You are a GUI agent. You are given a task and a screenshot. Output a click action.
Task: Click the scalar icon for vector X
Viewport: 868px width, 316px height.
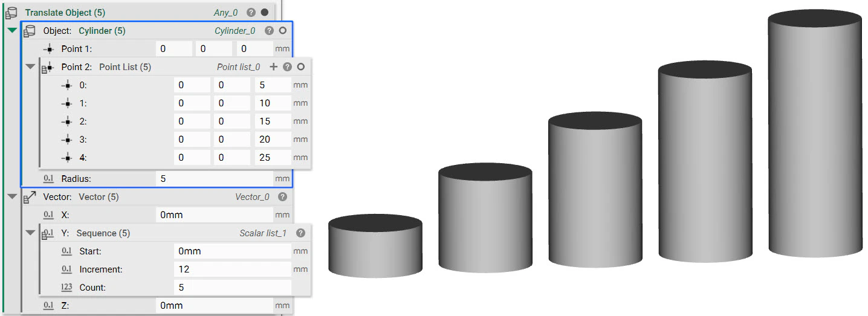tap(49, 215)
